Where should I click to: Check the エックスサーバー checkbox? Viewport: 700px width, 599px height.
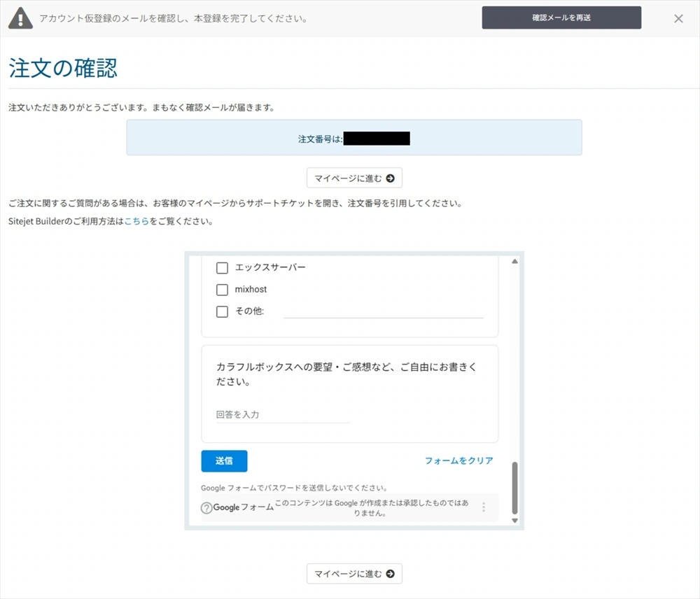coord(222,267)
